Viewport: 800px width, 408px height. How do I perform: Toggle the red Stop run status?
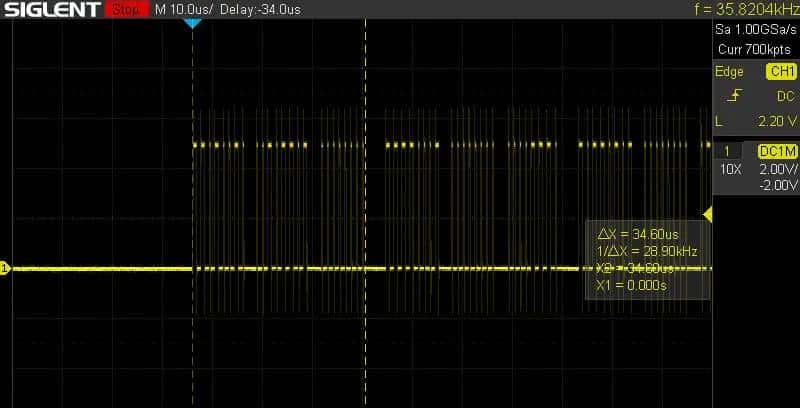point(124,10)
